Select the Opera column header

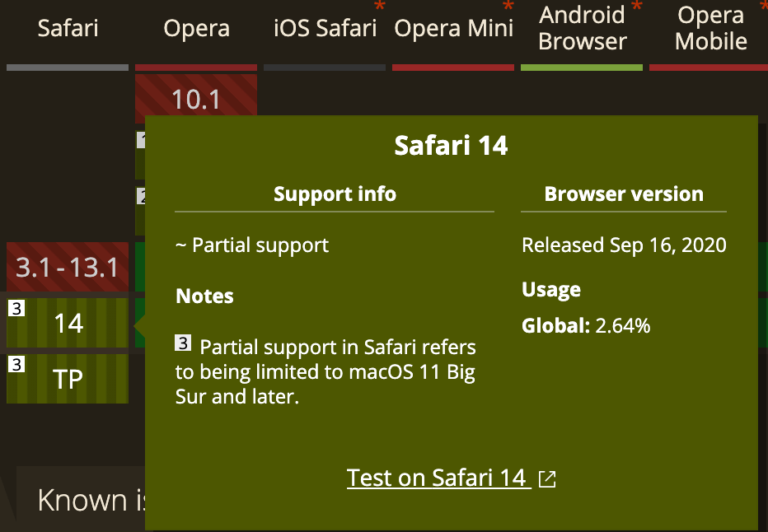[x=196, y=27]
